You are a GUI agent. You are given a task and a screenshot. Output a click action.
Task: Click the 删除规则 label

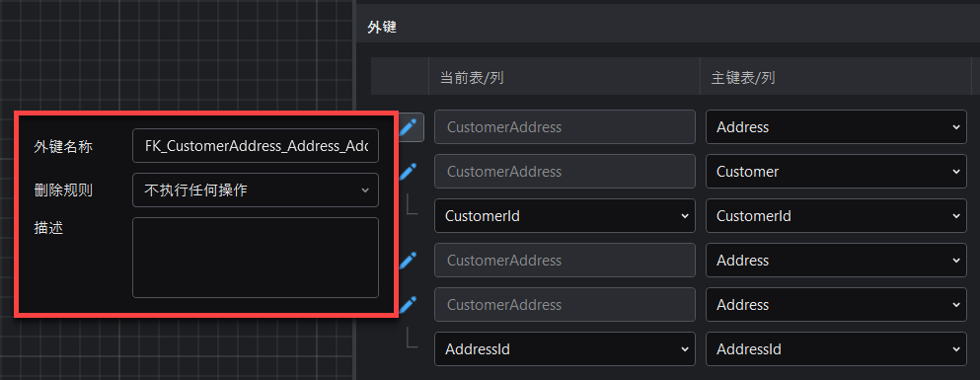click(63, 190)
